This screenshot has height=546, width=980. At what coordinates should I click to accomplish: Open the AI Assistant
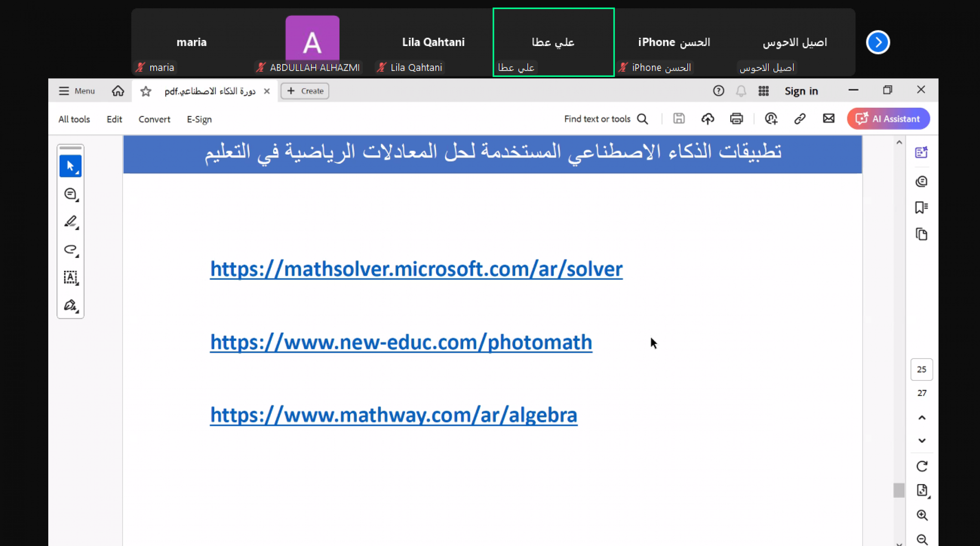point(888,119)
